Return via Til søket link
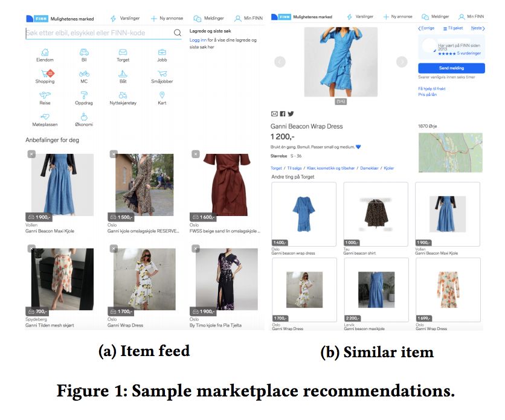The width and height of the screenshot is (505, 420). point(453,28)
